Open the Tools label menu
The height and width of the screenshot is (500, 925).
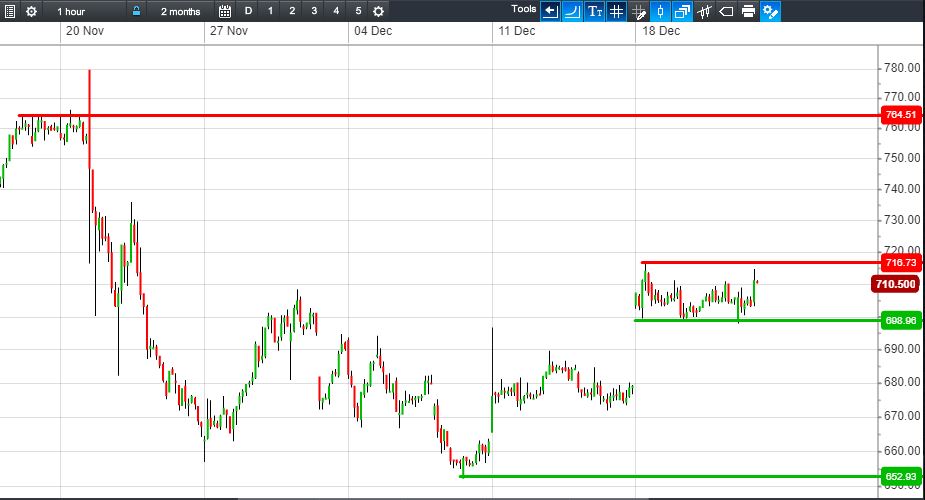pos(523,9)
